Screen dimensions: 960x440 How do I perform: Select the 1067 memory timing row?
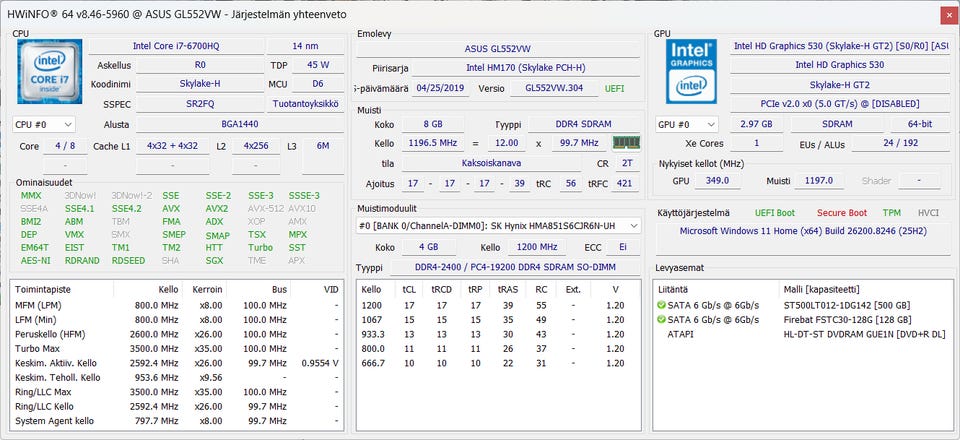tap(498, 320)
